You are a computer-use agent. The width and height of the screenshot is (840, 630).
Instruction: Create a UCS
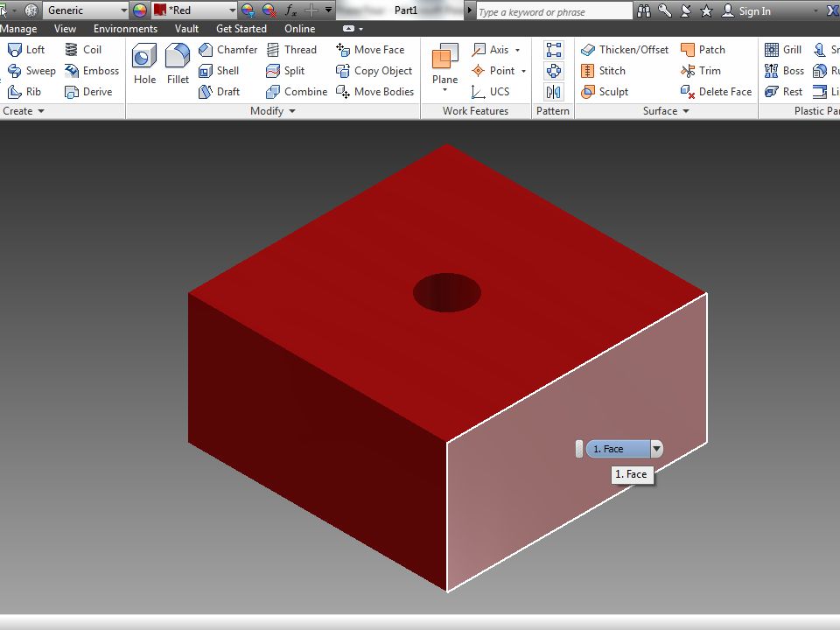491,92
